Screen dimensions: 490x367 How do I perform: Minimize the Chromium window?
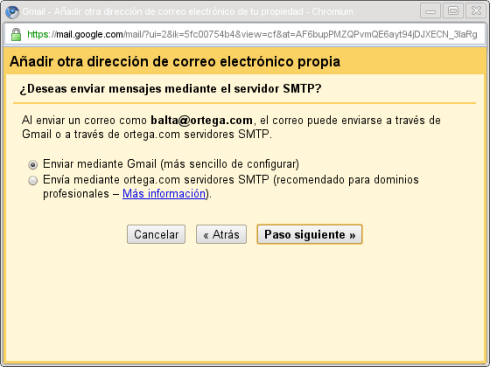(430, 11)
